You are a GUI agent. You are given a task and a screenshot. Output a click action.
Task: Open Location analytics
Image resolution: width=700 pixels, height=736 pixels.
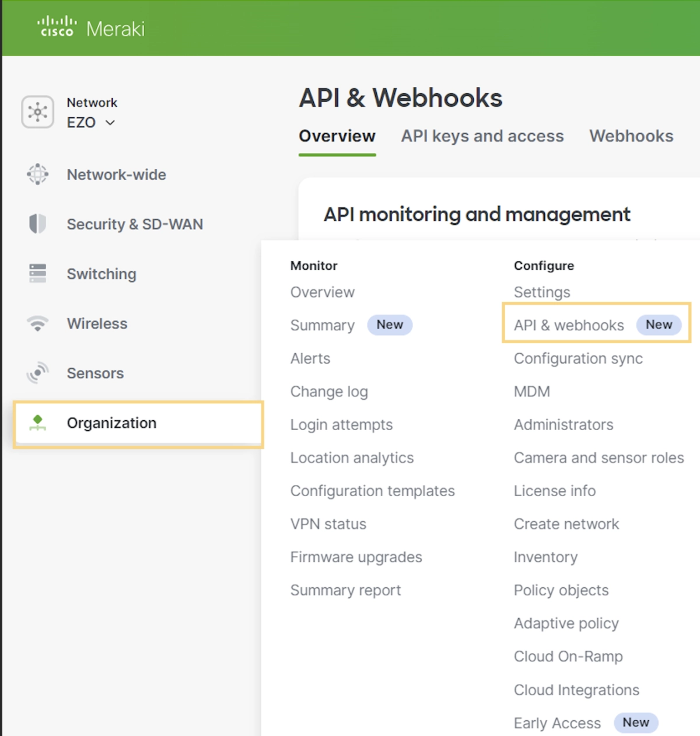(352, 458)
